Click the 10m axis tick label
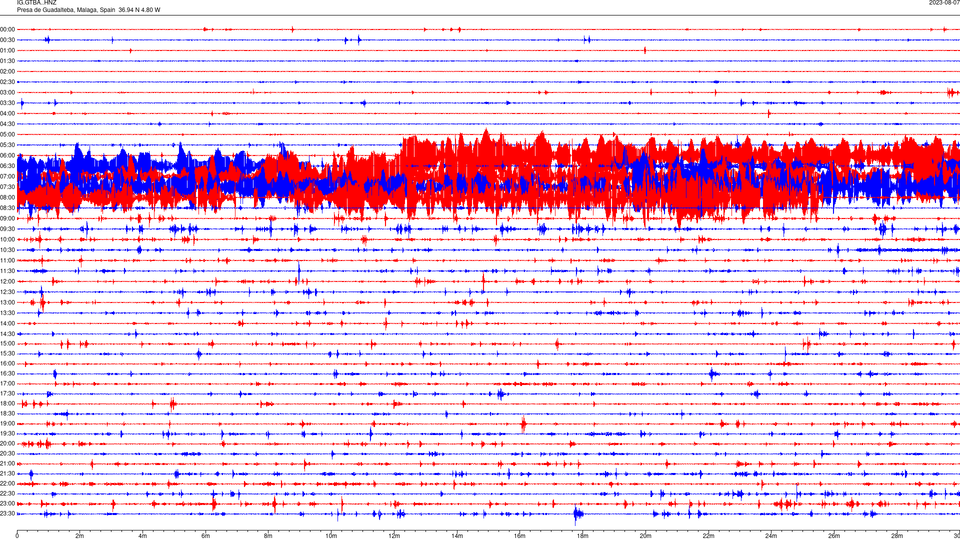960x540 pixels. pos(331,536)
